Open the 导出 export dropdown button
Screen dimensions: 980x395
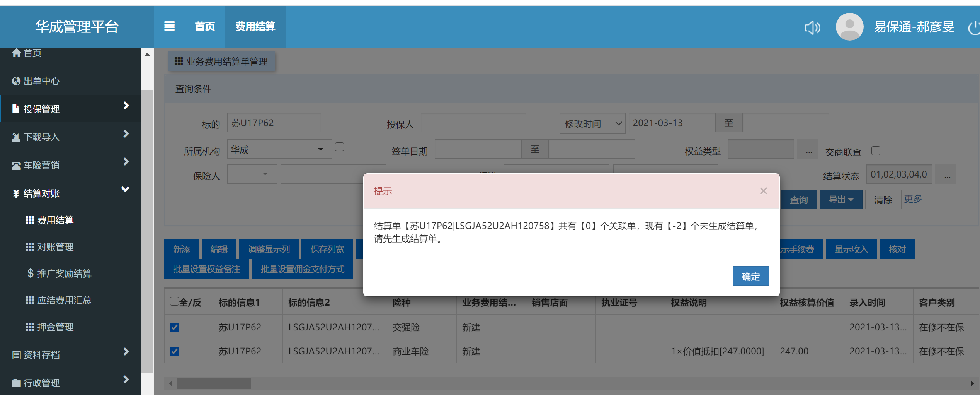[841, 200]
